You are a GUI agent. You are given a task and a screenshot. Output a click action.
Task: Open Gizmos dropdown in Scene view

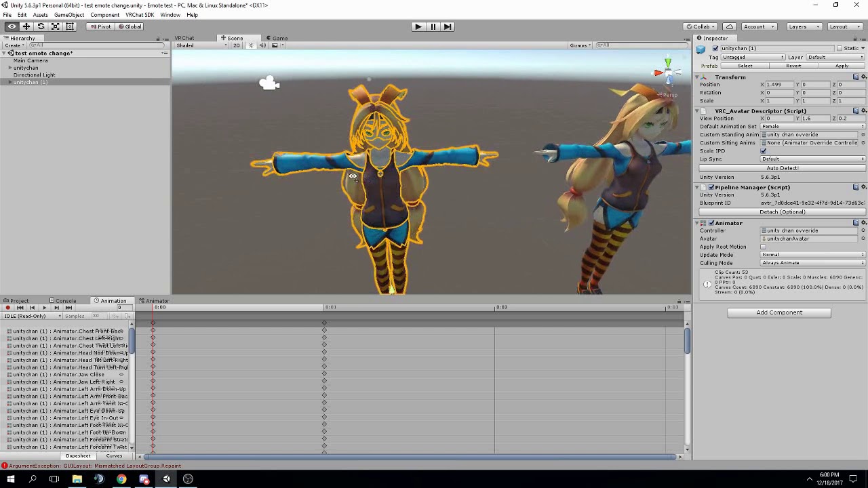coord(580,45)
